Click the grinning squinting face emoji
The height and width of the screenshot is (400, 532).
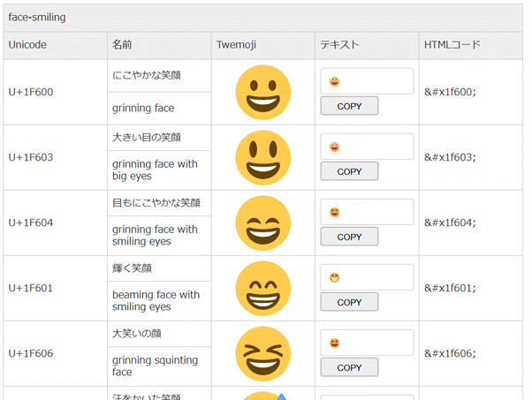click(263, 354)
